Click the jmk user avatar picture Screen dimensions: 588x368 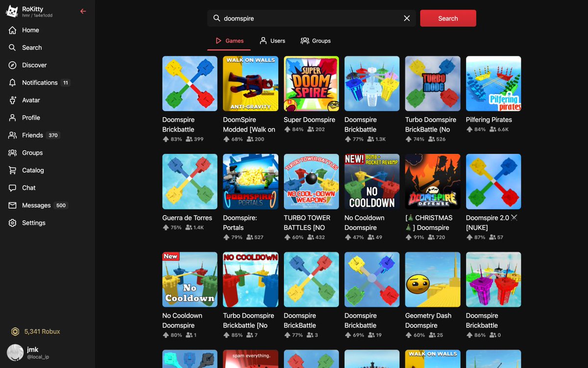point(15,353)
